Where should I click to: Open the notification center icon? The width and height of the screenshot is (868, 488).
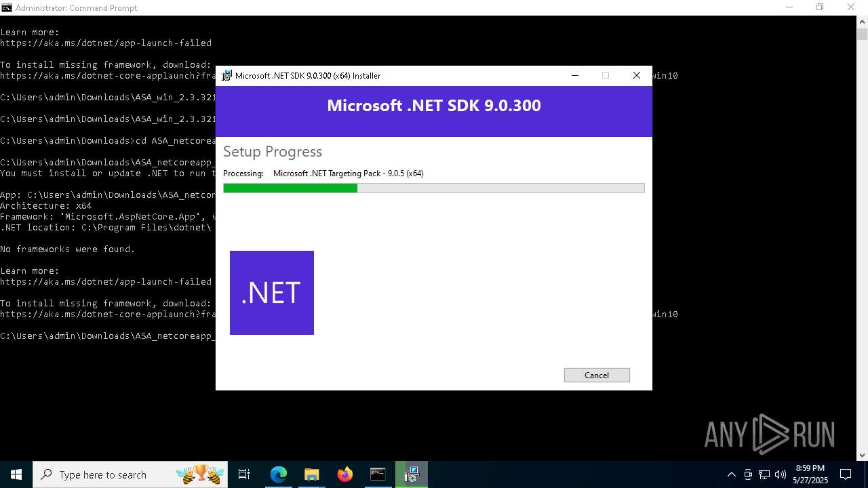click(x=846, y=474)
